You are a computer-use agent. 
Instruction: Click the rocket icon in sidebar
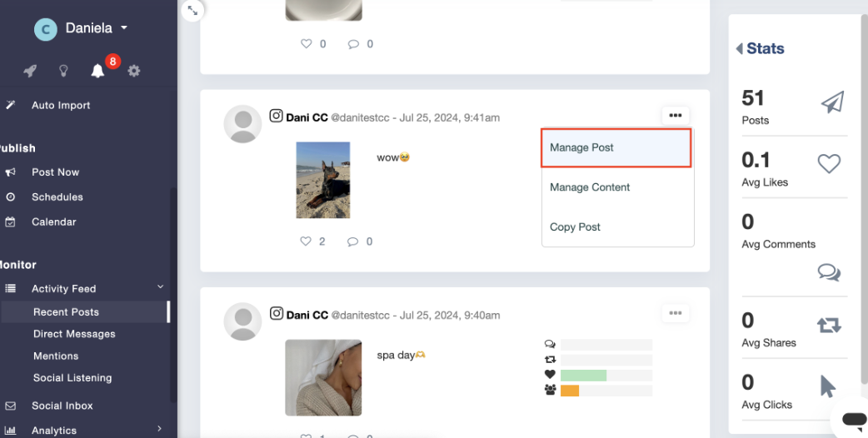point(30,71)
